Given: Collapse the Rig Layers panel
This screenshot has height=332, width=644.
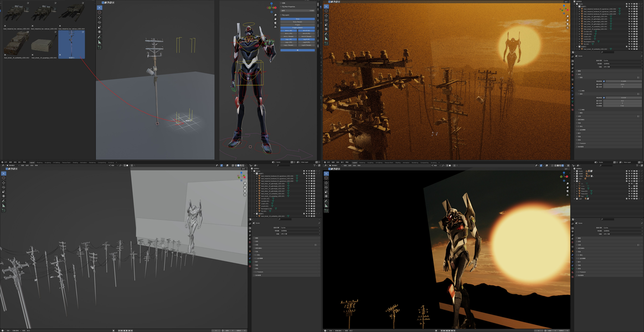Looking at the screenshot, I should pyautogui.click(x=281, y=15).
